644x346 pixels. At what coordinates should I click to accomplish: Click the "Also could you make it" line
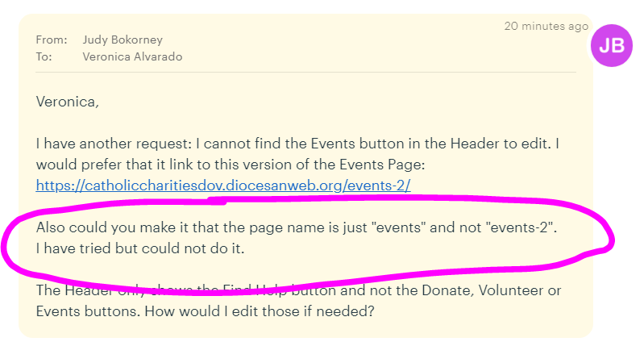click(x=105, y=227)
